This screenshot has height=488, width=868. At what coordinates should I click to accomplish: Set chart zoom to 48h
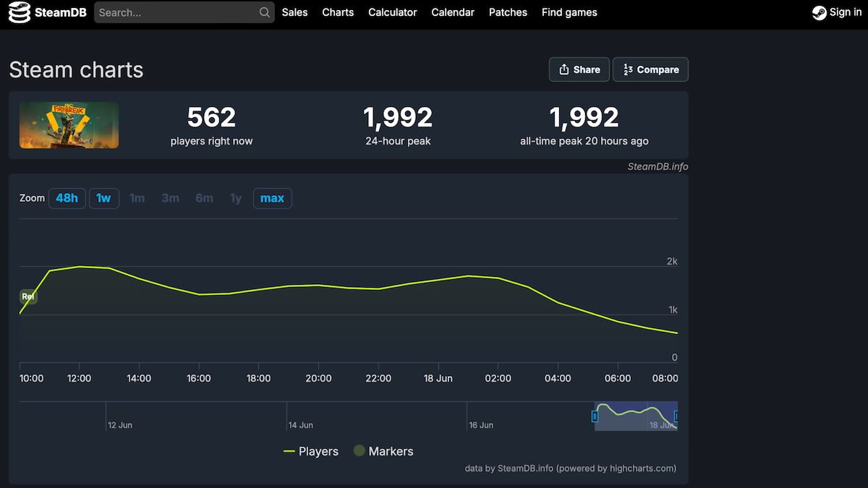click(67, 198)
